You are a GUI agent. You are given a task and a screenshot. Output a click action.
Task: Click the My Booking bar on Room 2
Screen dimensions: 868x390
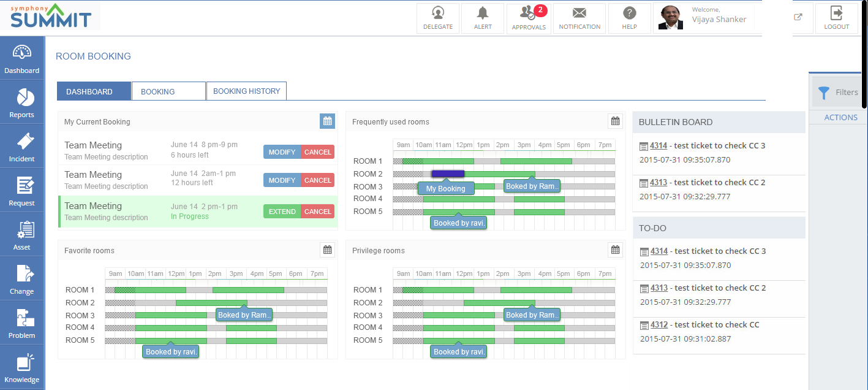tap(448, 174)
